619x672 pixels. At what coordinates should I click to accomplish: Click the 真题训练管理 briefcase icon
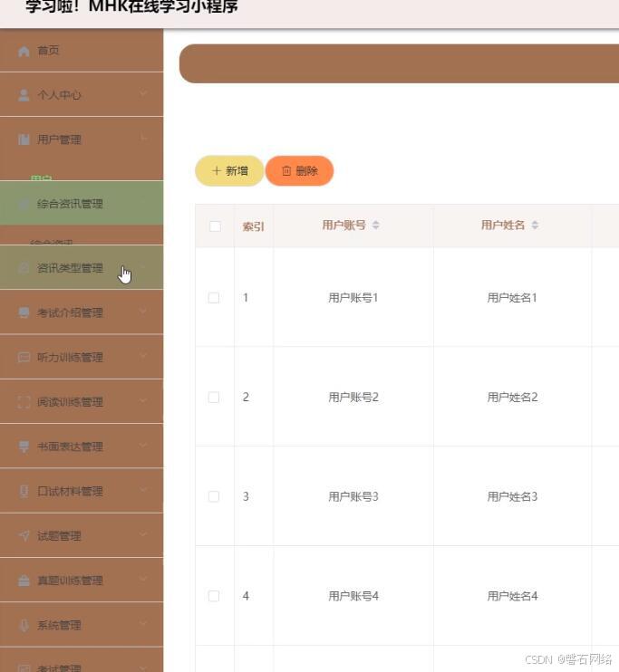24,581
